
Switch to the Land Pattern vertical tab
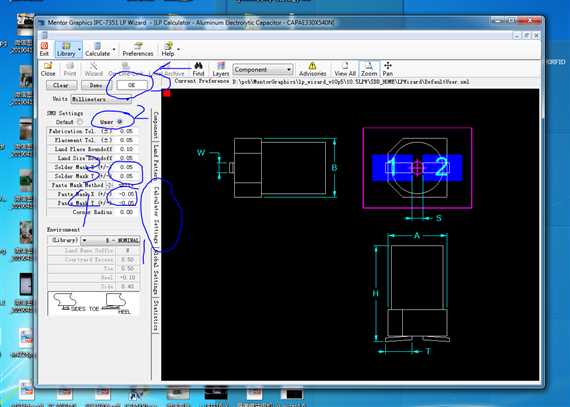(156, 161)
